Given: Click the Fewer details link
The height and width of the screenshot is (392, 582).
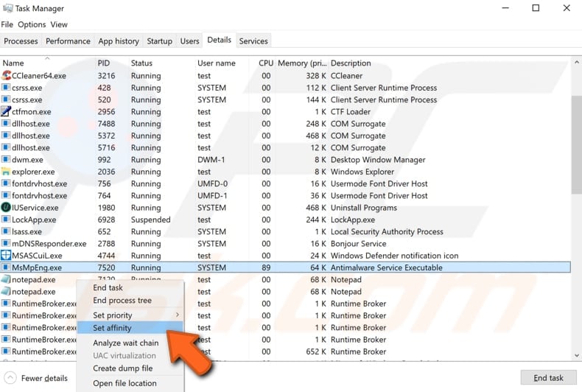Looking at the screenshot, I should (44, 378).
